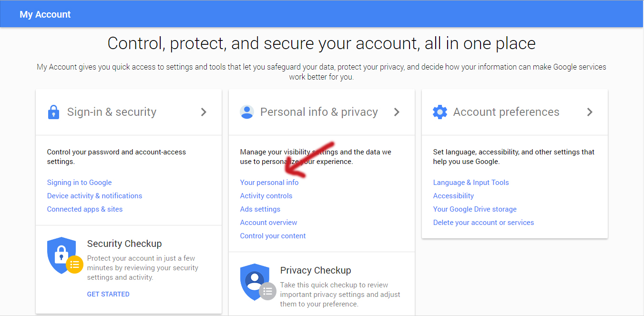Image resolution: width=644 pixels, height=316 pixels.
Task: Open Ads settings
Action: 260,209
